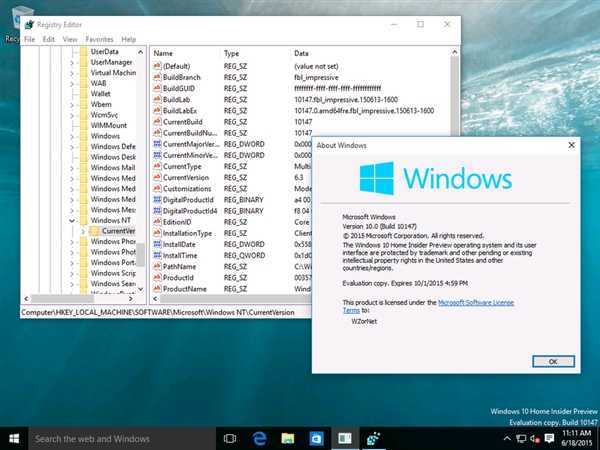Open the Help menu in Registry Editor
This screenshot has height=450, width=600.
(129, 39)
